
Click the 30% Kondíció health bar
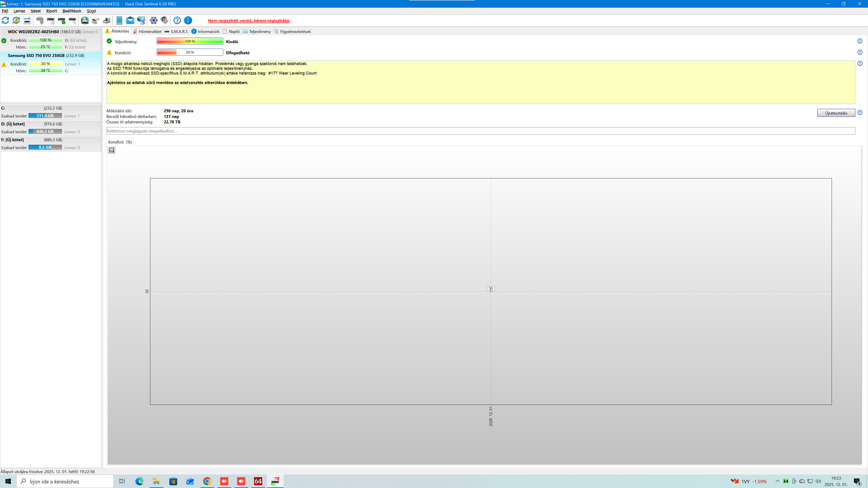pos(190,53)
